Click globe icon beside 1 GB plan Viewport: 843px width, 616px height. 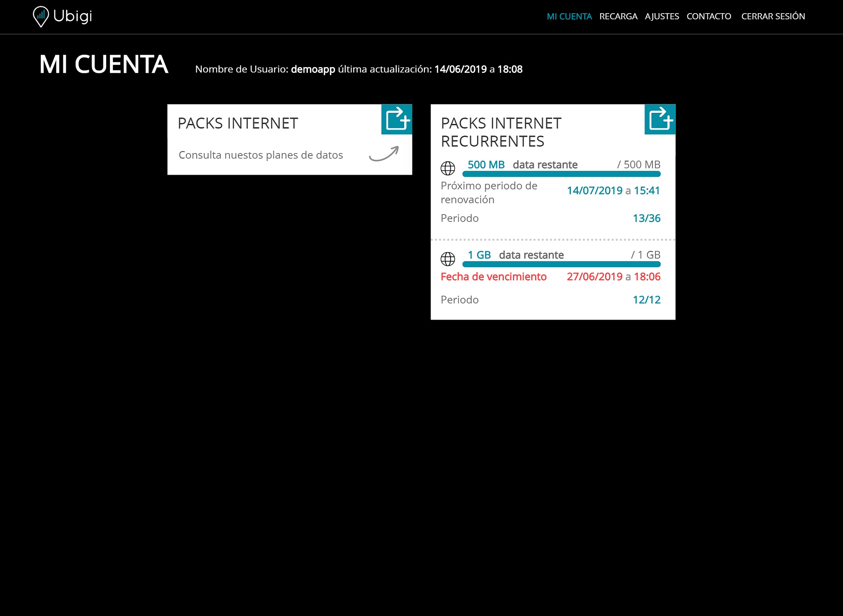point(448,259)
